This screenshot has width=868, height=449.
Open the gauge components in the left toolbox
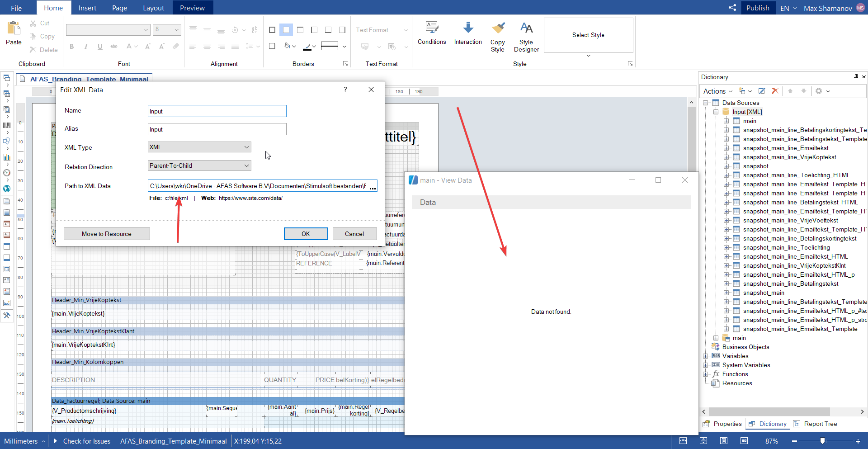tap(7, 173)
